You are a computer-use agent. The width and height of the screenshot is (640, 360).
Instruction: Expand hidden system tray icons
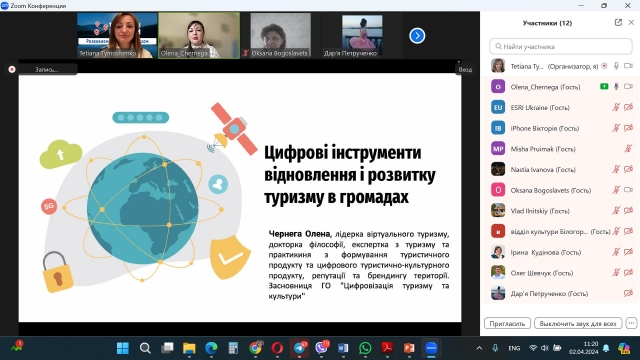point(479,348)
